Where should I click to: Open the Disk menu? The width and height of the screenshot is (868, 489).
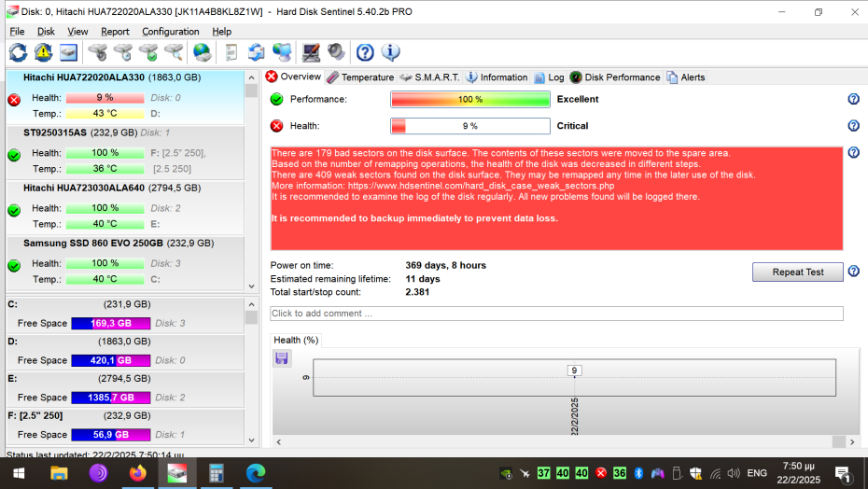click(46, 32)
